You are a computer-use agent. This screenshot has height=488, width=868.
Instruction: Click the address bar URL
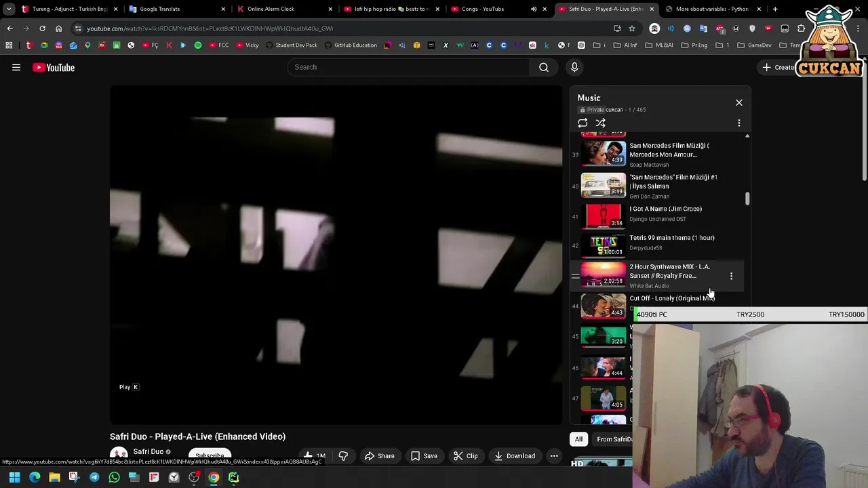[x=210, y=28]
